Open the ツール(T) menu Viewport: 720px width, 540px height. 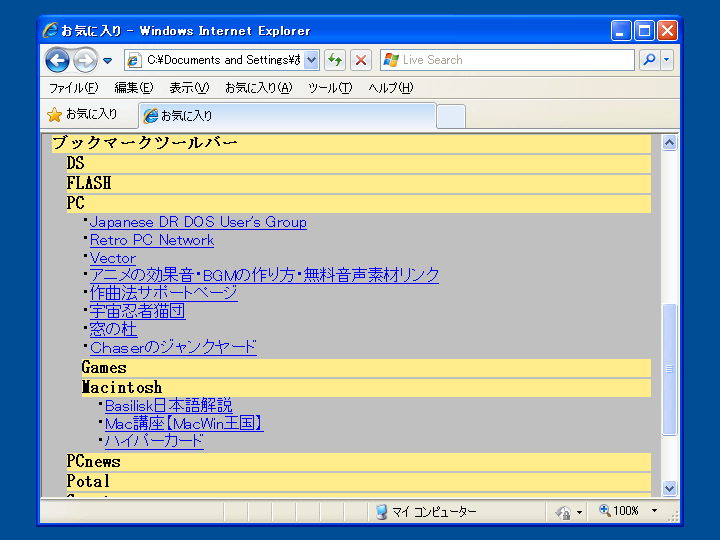pos(330,88)
